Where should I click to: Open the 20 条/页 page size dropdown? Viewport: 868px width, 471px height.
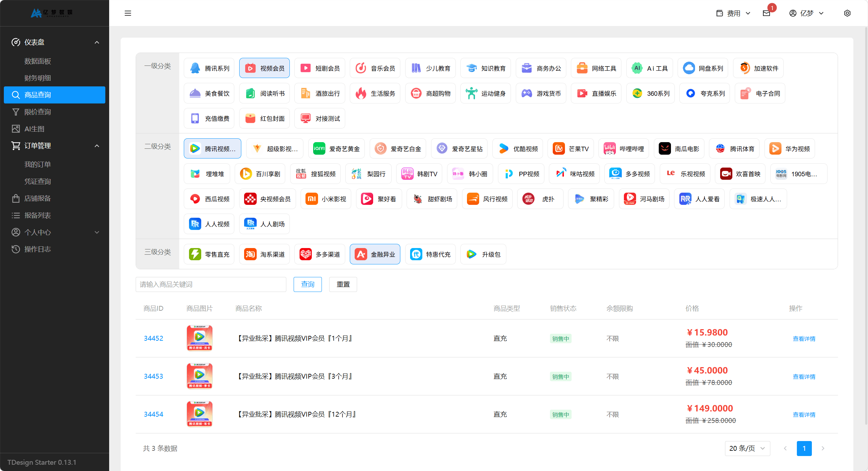(x=747, y=448)
